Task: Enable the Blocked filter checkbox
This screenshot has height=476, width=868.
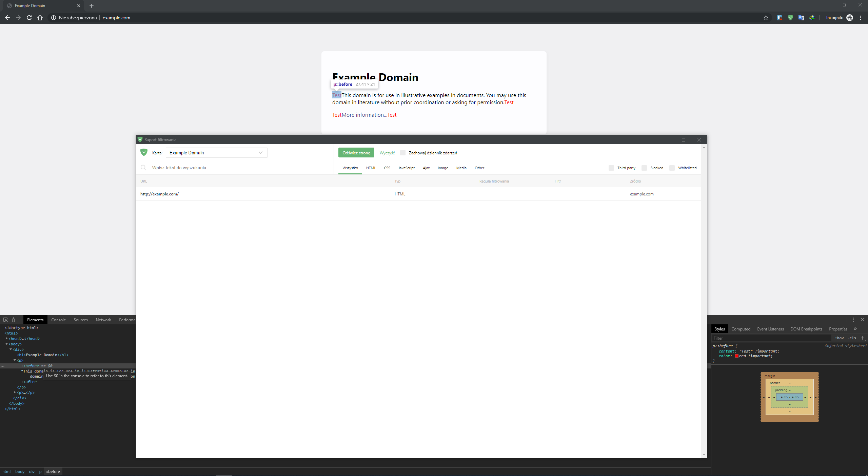Action: pos(644,168)
